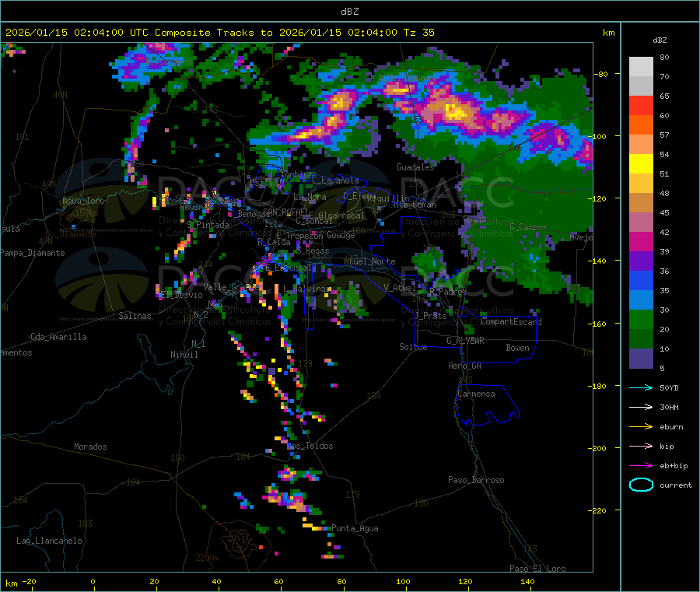
Task: Click the 'V_Atuel' map label
Action: [x=400, y=288]
